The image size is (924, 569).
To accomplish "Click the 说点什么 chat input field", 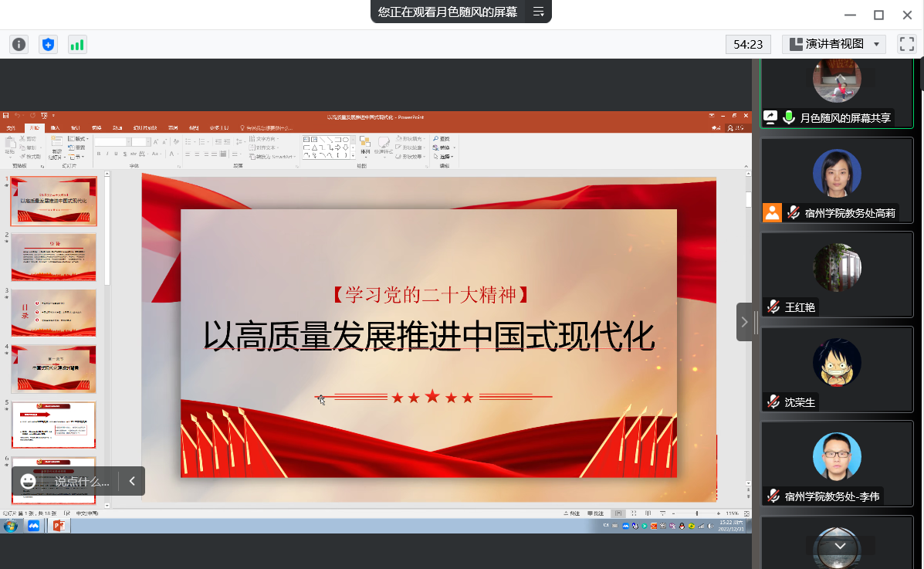I will tap(82, 481).
